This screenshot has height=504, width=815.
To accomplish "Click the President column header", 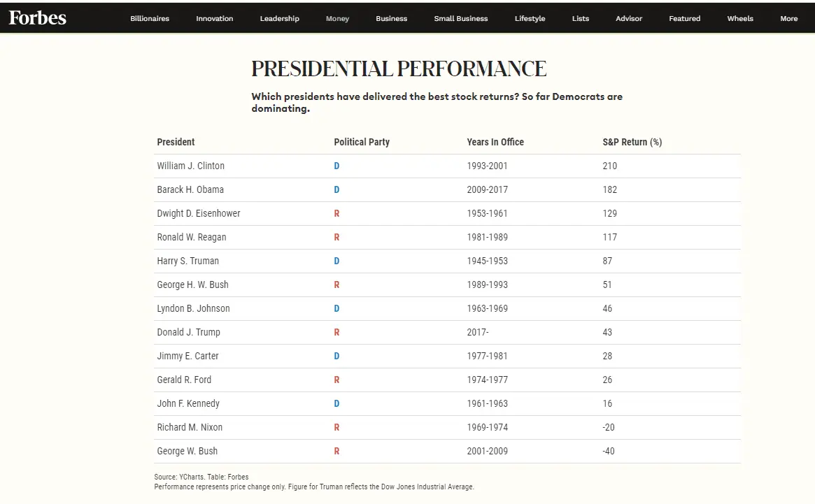I will point(176,142).
